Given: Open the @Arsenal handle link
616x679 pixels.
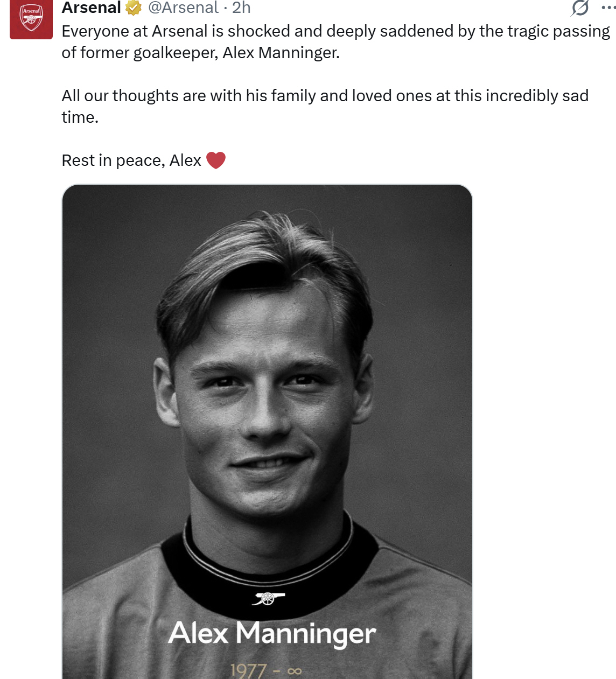Looking at the screenshot, I should pos(183,8).
